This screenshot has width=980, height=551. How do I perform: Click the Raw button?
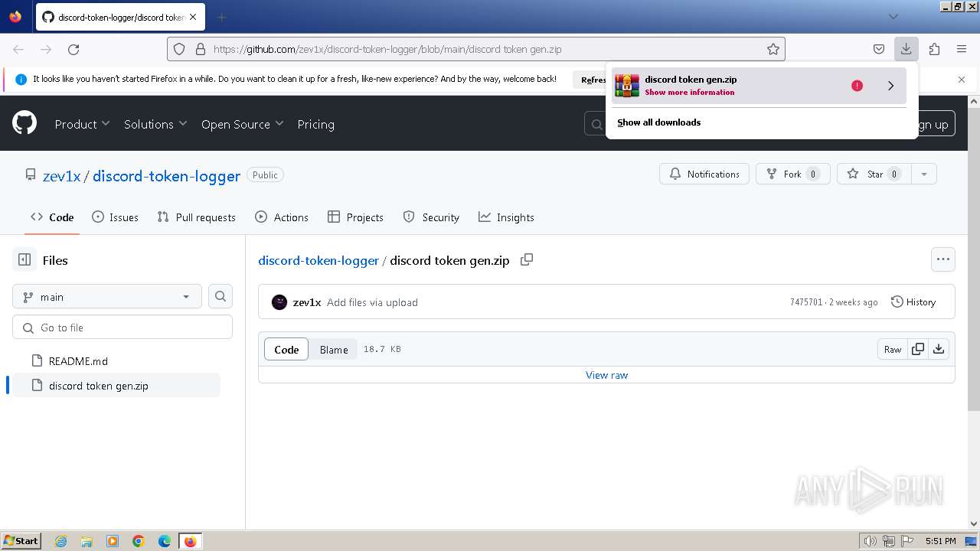[893, 349]
